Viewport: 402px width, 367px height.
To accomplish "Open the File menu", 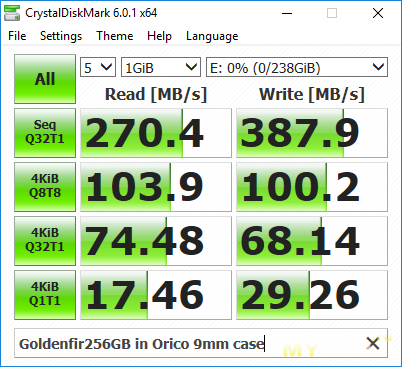I will pos(17,36).
